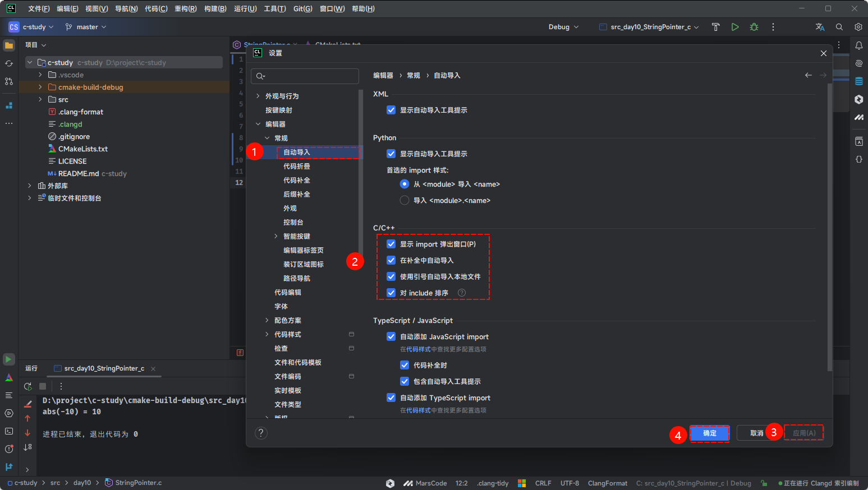Rerun the program from the Run panel
Viewport: 868px width, 490px height.
[x=27, y=386]
